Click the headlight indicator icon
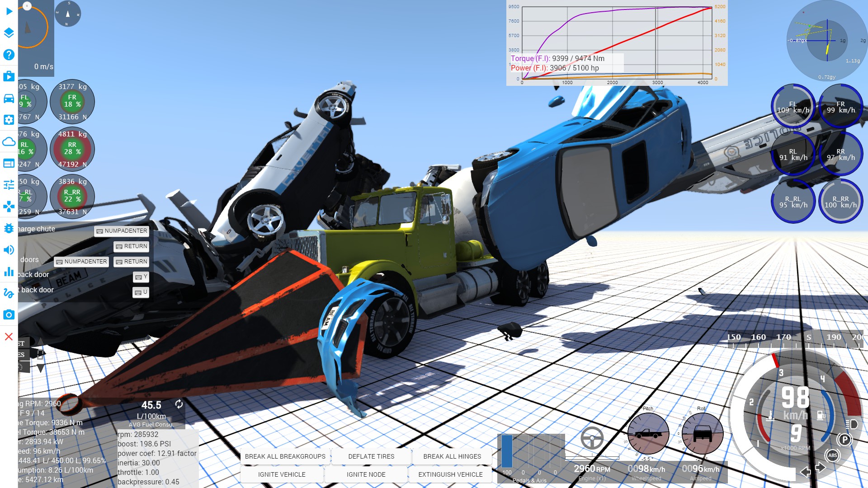This screenshot has height=488, width=868. point(852,424)
